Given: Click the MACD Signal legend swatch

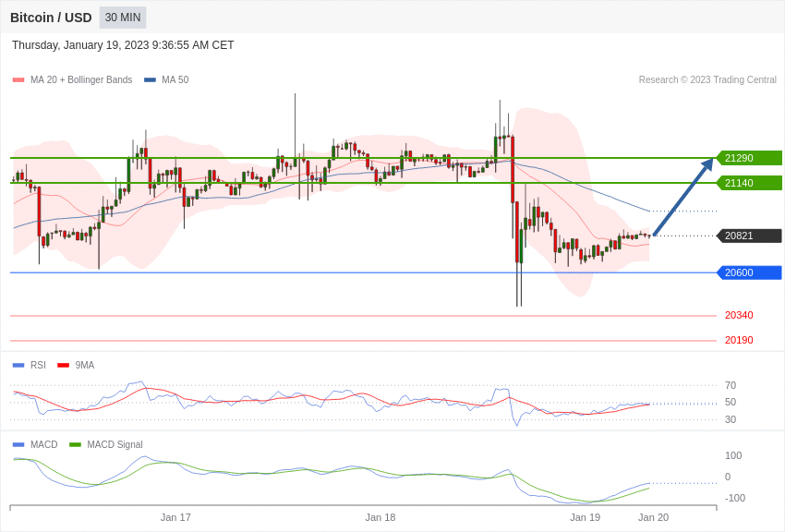Looking at the screenshot, I should pyautogui.click(x=75, y=444).
